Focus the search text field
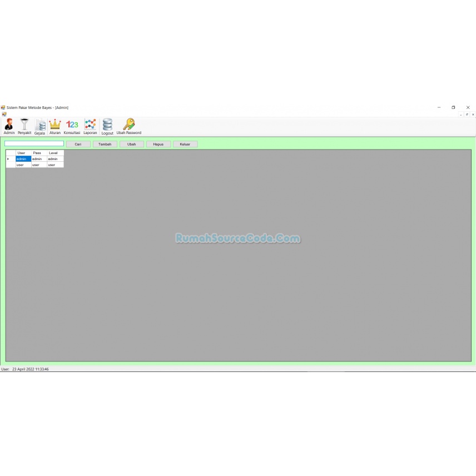Image resolution: width=476 pixels, height=476 pixels. tap(34, 143)
